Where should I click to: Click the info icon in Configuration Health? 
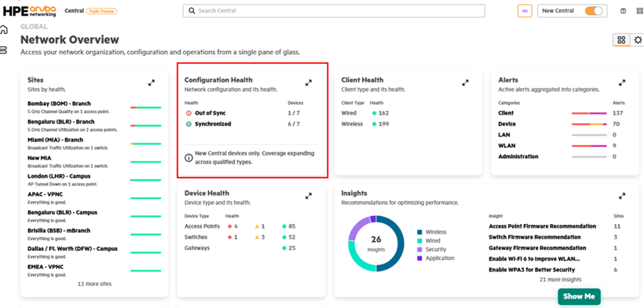click(189, 157)
